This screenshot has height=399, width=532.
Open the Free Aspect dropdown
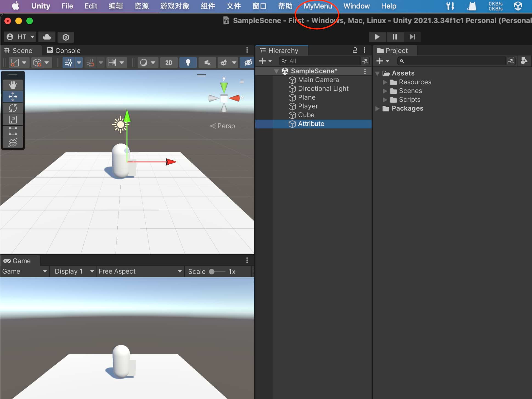pyautogui.click(x=140, y=271)
